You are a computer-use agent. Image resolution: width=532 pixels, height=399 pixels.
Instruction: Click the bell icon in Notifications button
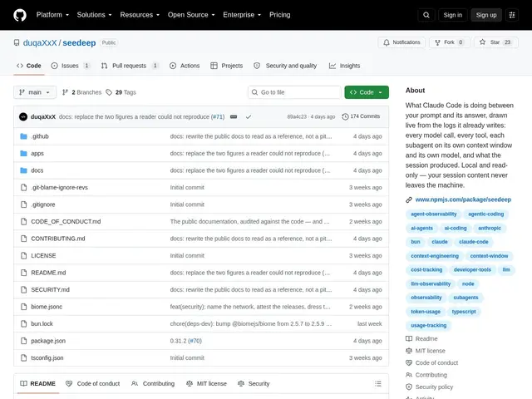(x=387, y=42)
